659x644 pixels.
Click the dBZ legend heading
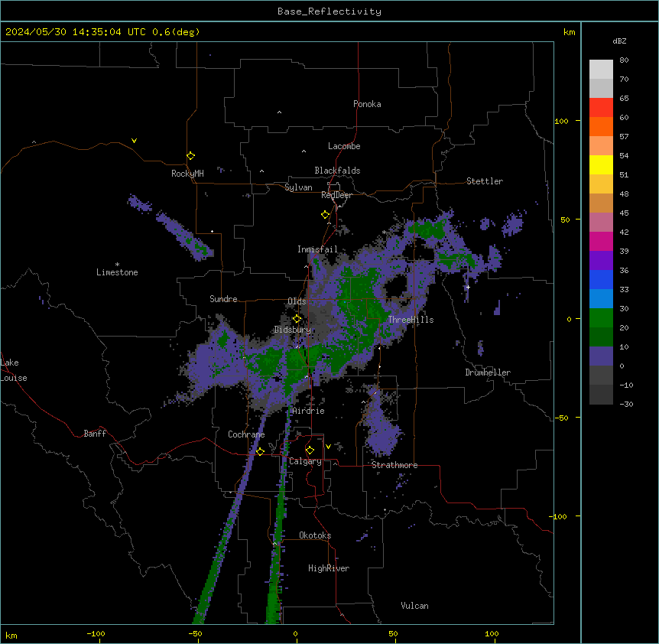[619, 41]
